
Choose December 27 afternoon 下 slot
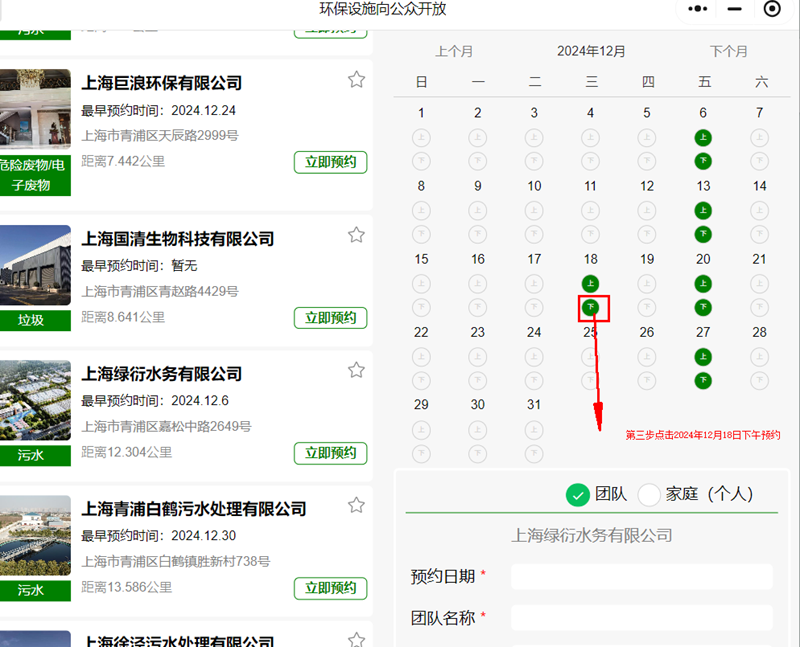(703, 380)
